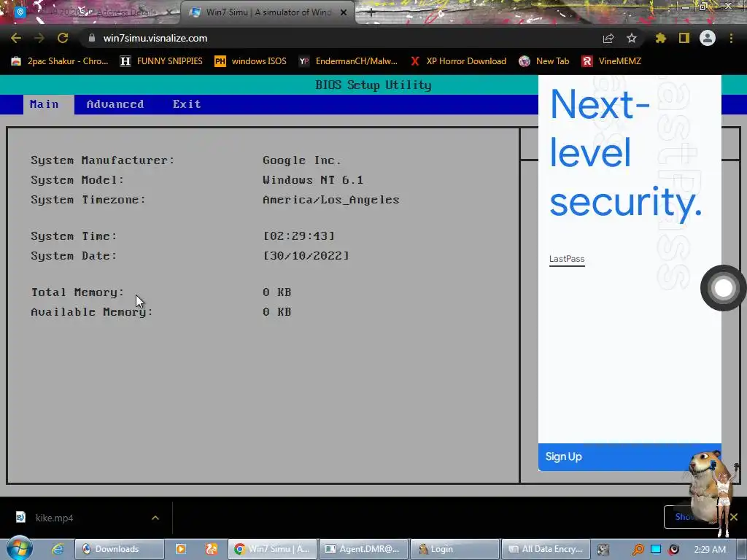Click the blue monitor tray icon
Image resolution: width=747 pixels, height=560 pixels.
656,550
